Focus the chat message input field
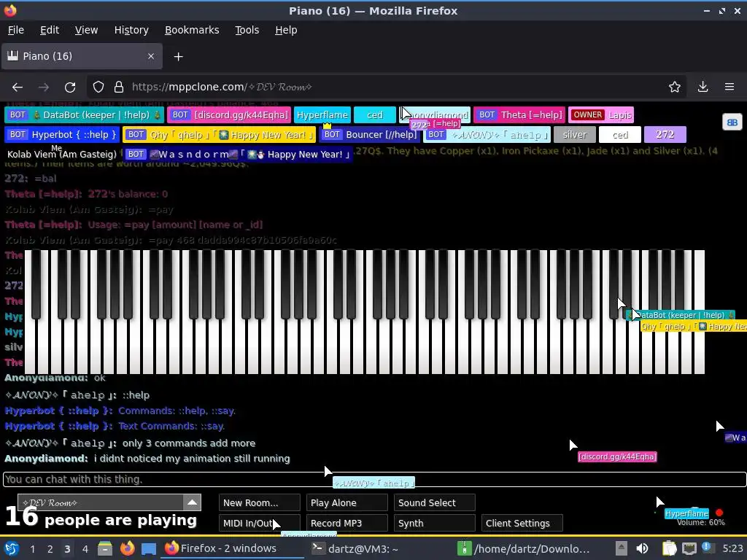Viewport: 747px width, 560px height. (x=374, y=480)
